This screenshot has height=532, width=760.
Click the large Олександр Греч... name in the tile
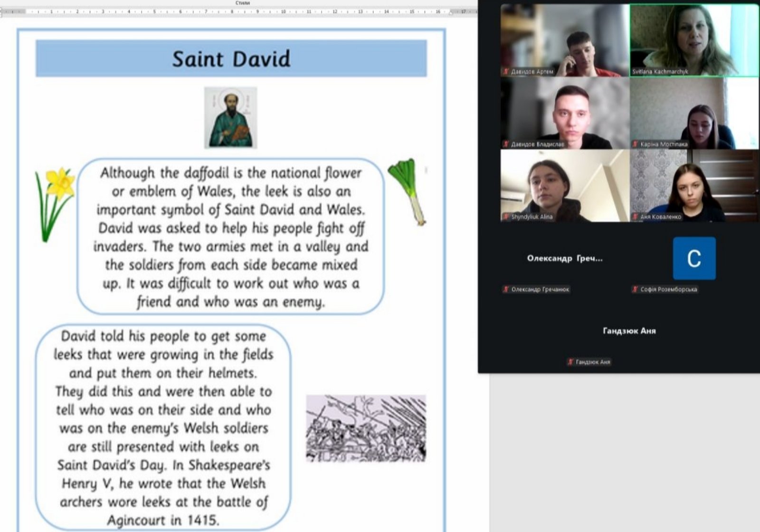pyautogui.click(x=565, y=258)
